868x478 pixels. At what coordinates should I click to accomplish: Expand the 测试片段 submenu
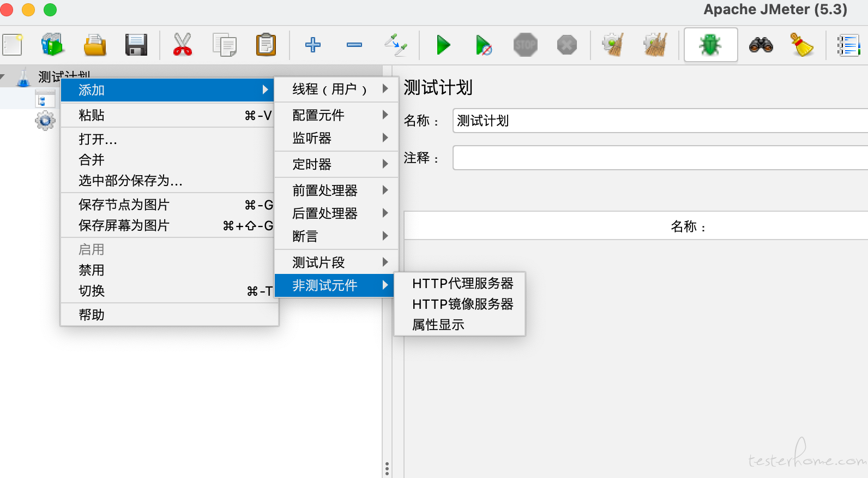[336, 262]
